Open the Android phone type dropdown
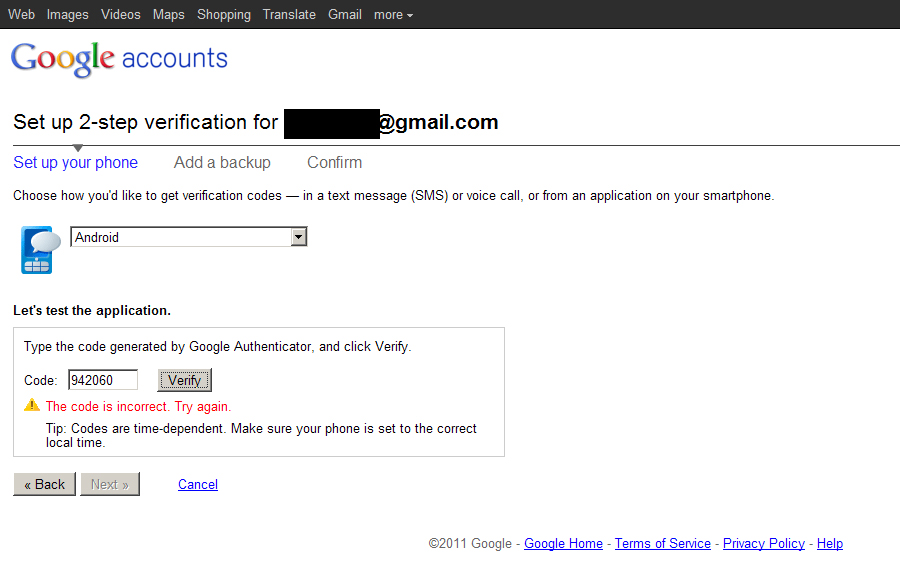Screen dimensions: 900x575 [188, 237]
